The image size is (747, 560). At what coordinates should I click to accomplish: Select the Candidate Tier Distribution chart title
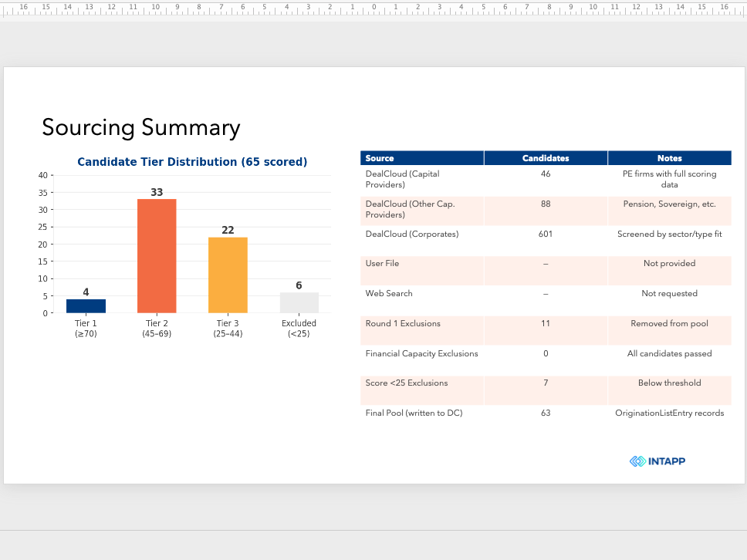click(192, 162)
